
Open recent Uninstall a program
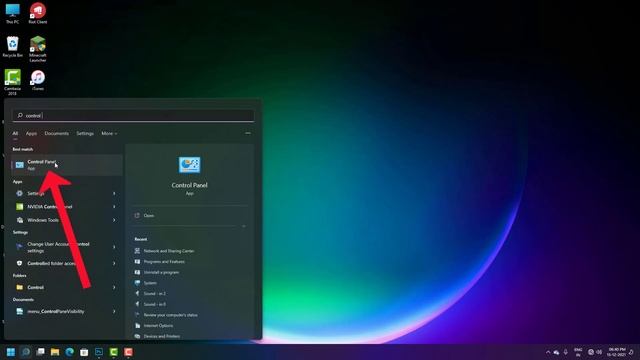[x=161, y=272]
